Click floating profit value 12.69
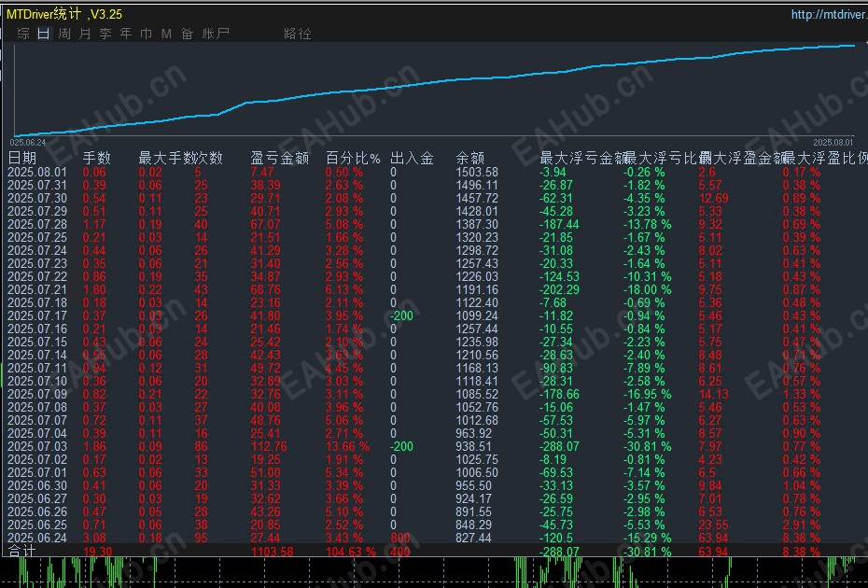The width and height of the screenshot is (868, 588). point(714,198)
